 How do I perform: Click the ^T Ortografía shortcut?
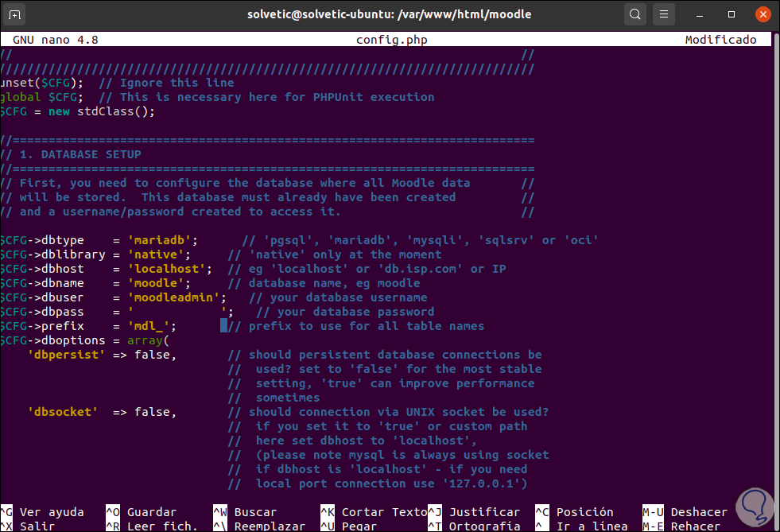(x=474, y=526)
